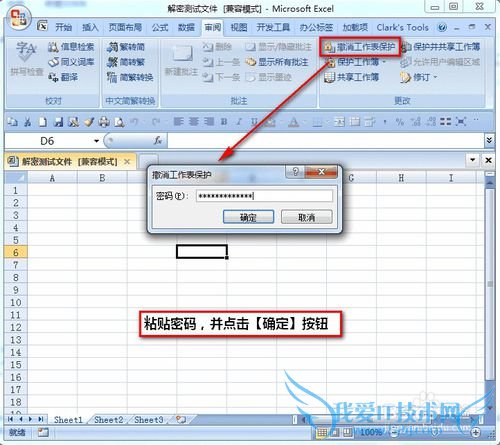Click the Align Right toolbar icon
This screenshot has width=500, height=445.
(x=209, y=122)
